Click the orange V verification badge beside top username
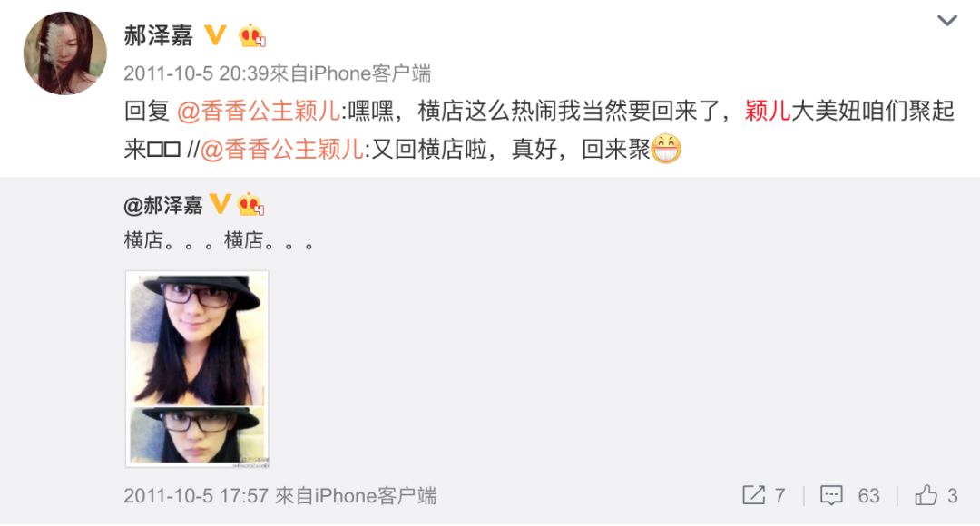The height and width of the screenshot is (526, 980). [216, 35]
